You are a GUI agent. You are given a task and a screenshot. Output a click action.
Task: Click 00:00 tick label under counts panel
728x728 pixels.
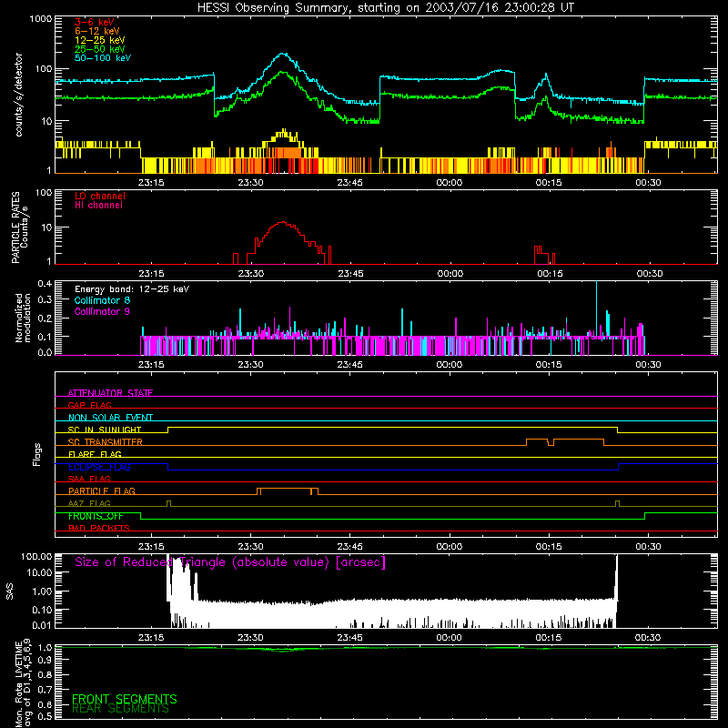[x=449, y=183]
